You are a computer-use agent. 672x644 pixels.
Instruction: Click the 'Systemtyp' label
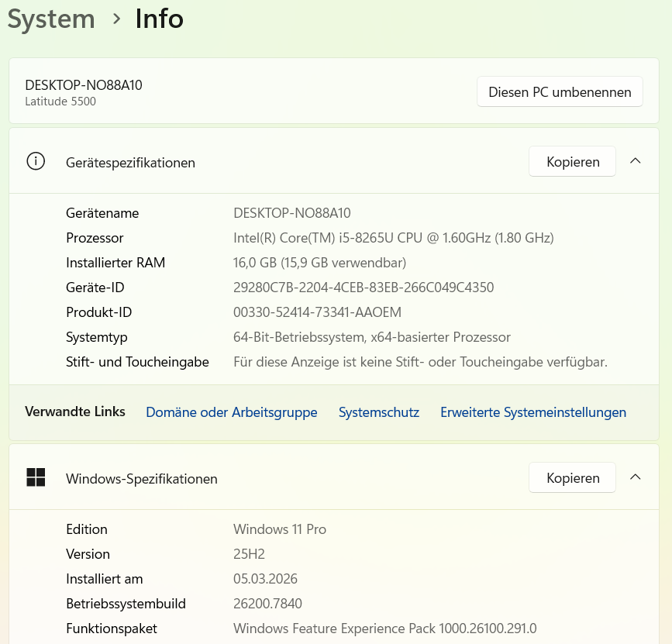click(x=96, y=338)
